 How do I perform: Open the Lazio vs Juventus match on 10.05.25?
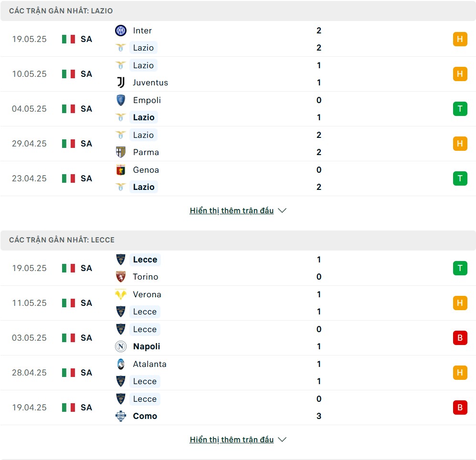click(238, 74)
